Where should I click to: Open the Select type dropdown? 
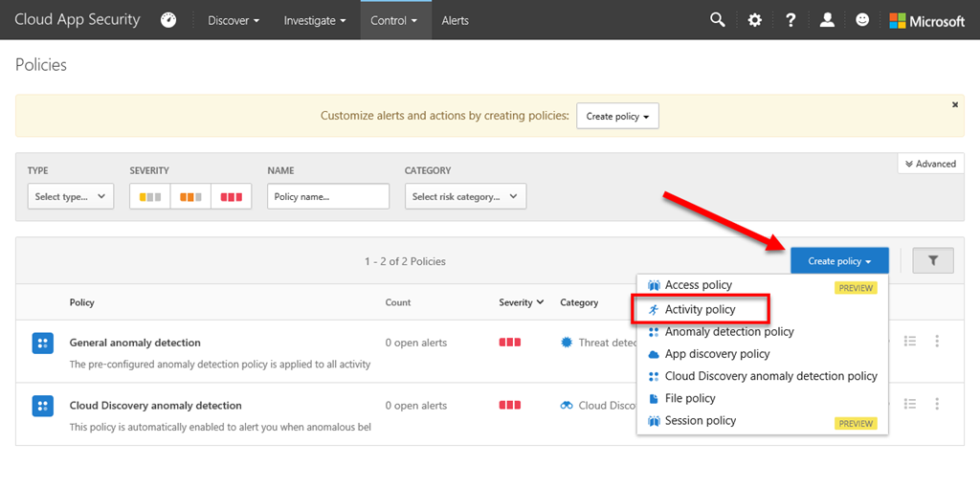click(71, 197)
